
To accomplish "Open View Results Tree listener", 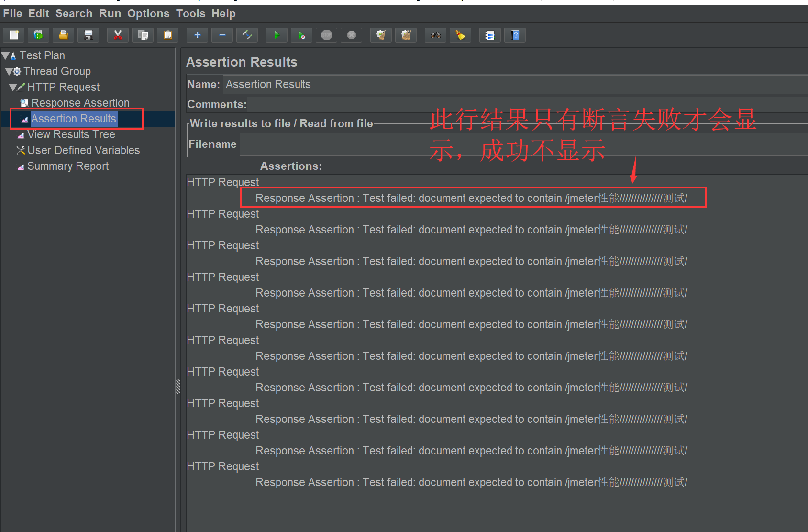I will [x=71, y=134].
